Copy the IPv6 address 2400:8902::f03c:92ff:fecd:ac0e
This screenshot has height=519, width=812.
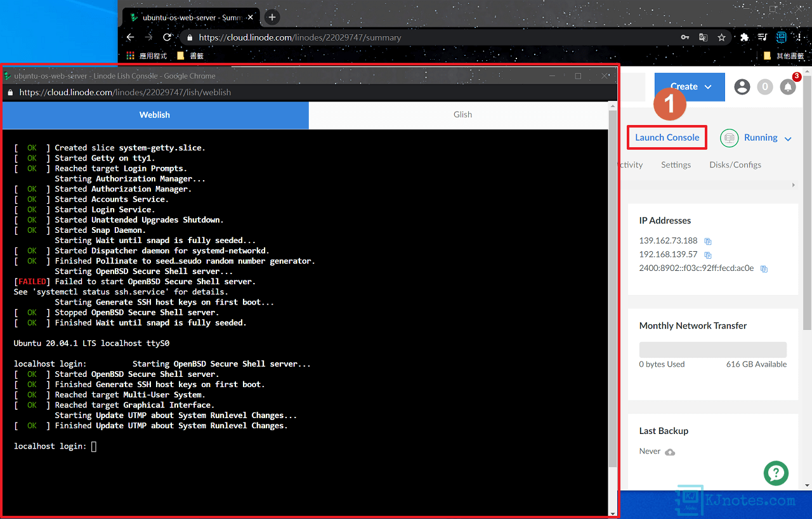pyautogui.click(x=764, y=269)
